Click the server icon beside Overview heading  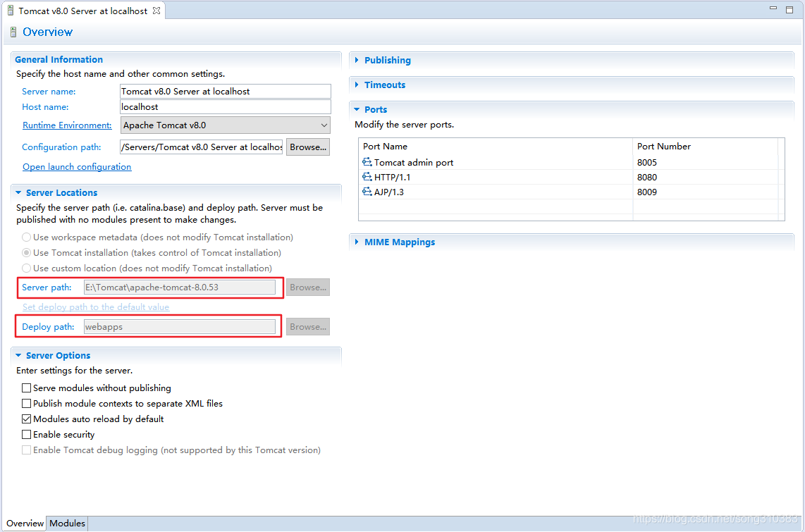click(13, 32)
